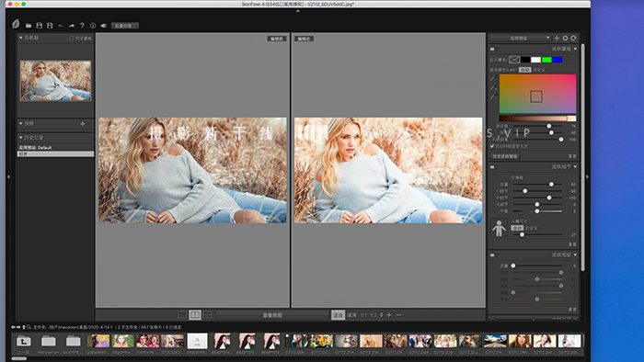Open Help via question mark icon
The width and height of the screenshot is (644, 362).
coord(82,26)
